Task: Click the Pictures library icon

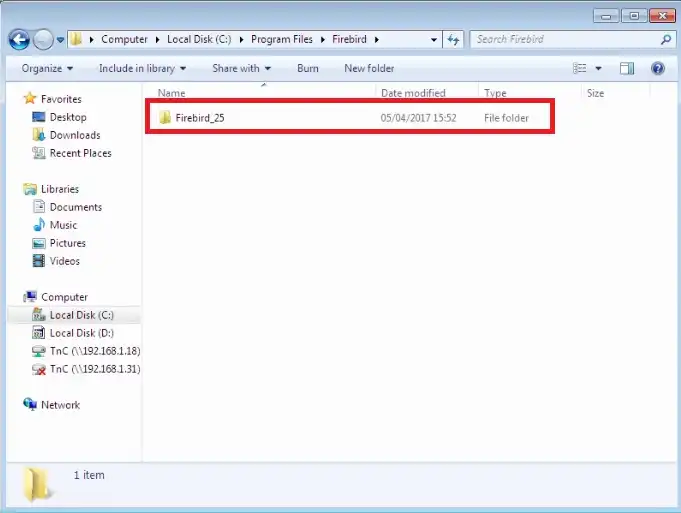Action: (39, 243)
